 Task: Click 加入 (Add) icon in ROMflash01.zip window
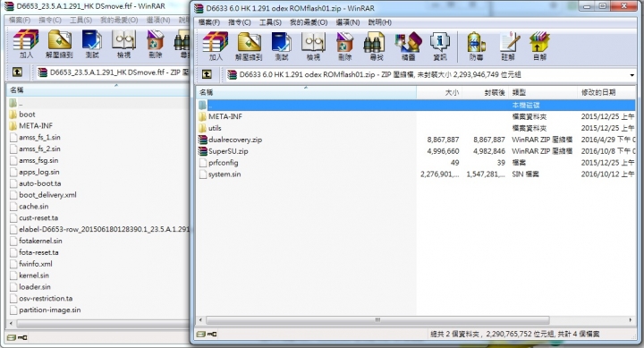point(216,46)
